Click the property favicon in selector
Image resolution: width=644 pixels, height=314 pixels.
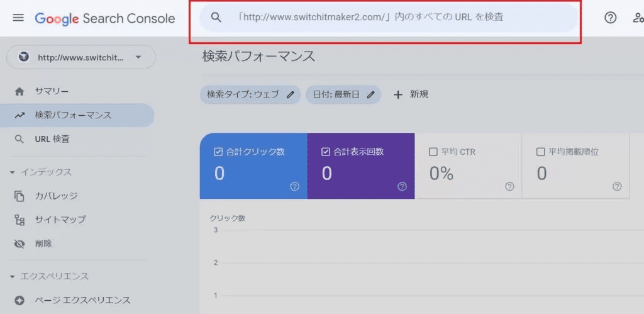click(x=25, y=57)
